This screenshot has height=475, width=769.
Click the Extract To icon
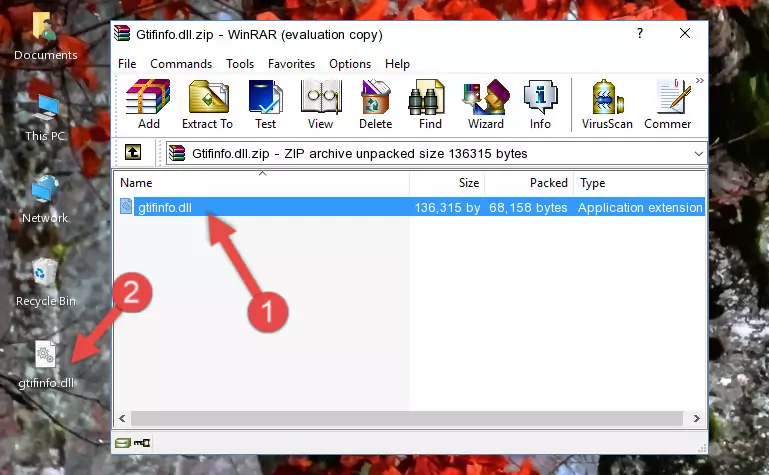(x=207, y=104)
